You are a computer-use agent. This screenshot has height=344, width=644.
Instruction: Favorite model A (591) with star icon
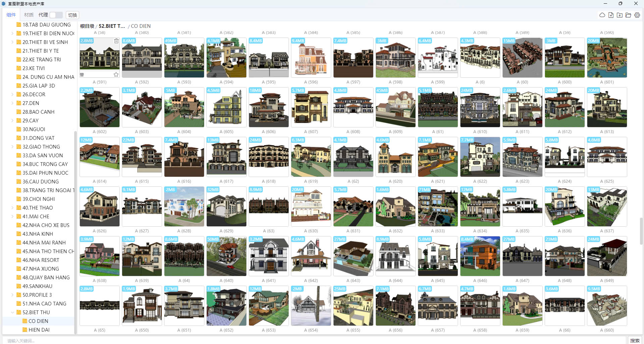pyautogui.click(x=116, y=74)
